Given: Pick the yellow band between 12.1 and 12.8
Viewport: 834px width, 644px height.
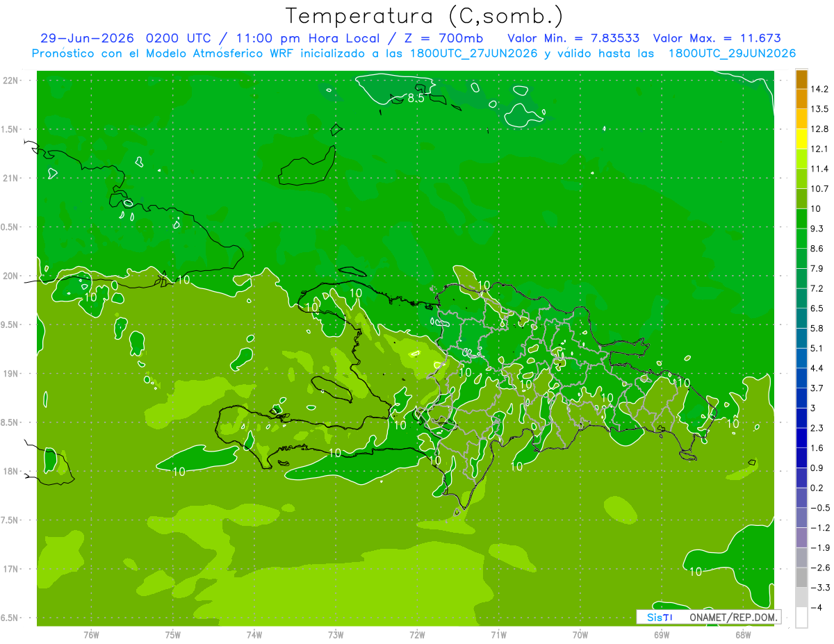Looking at the screenshot, I should pyautogui.click(x=801, y=139).
